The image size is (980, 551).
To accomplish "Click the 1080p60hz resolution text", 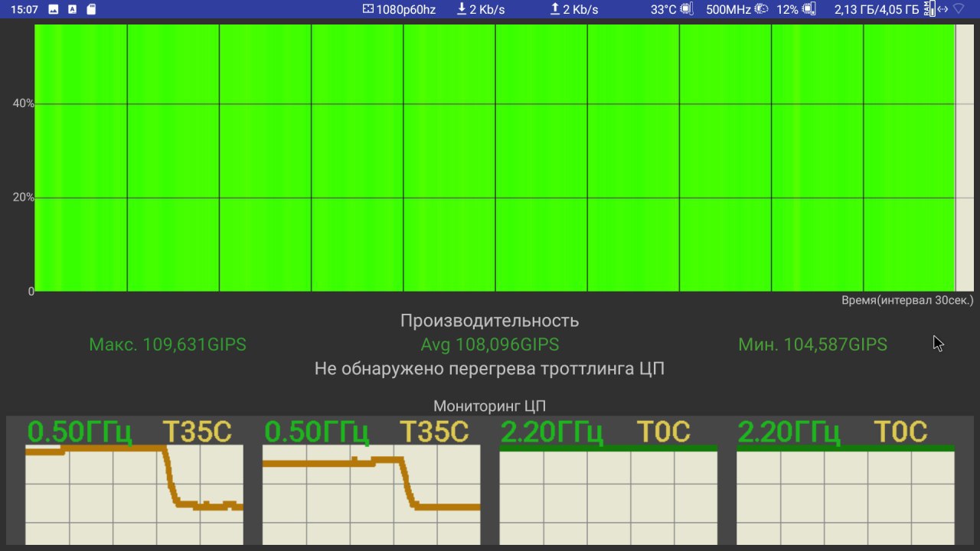I will (x=406, y=10).
